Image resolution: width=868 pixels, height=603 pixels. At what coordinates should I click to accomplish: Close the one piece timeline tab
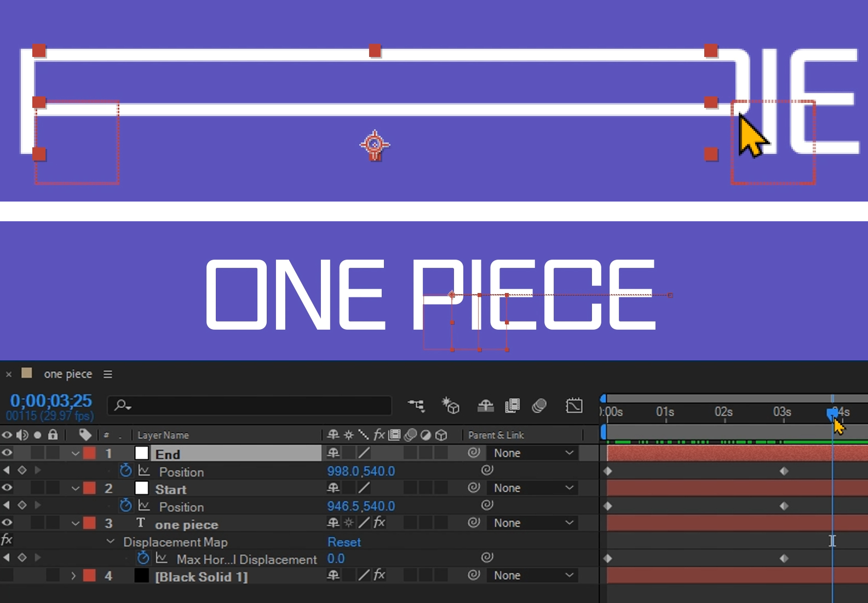pos(9,375)
